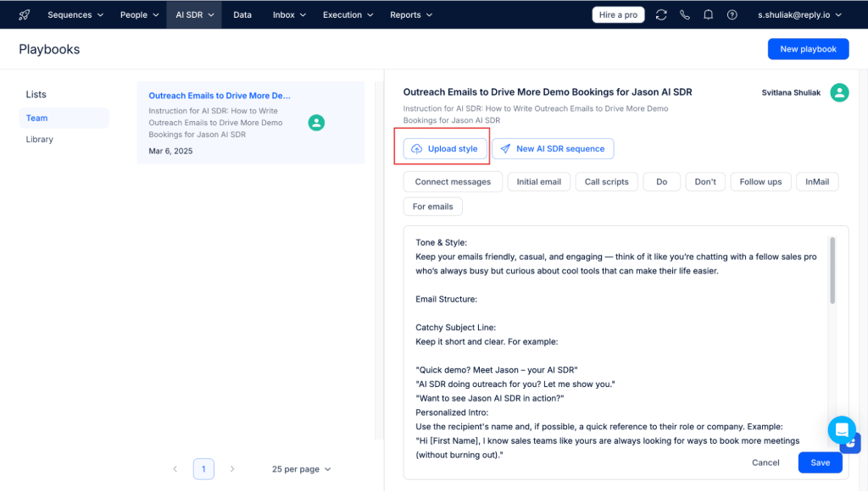Click the Hire a pro button

point(618,15)
